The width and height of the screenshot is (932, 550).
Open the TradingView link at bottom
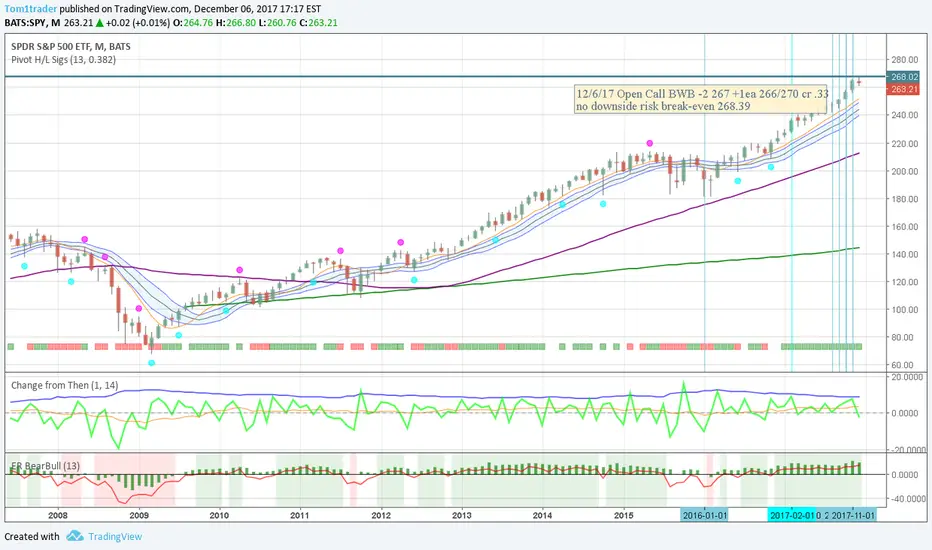pos(115,536)
